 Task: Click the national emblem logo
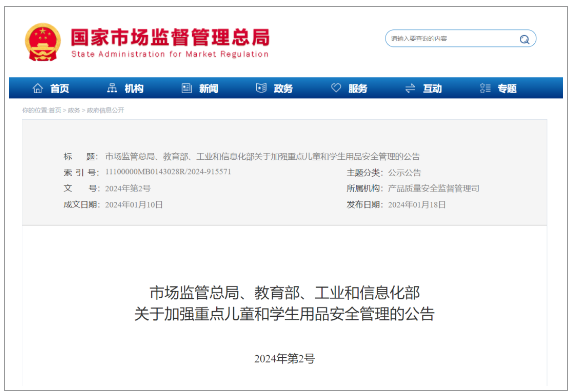(43, 42)
